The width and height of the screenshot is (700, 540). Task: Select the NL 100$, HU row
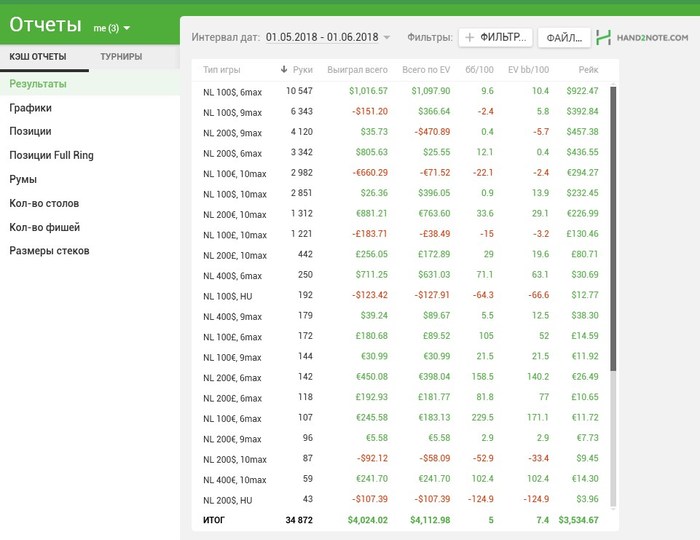[400, 296]
